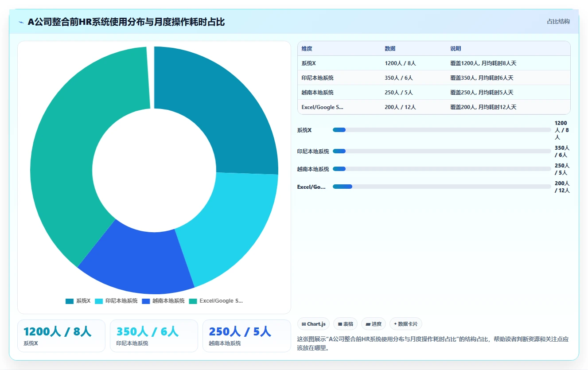Viewport: 588px width, 370px height.
Task: Click the chart description paragraph
Action: (433, 343)
